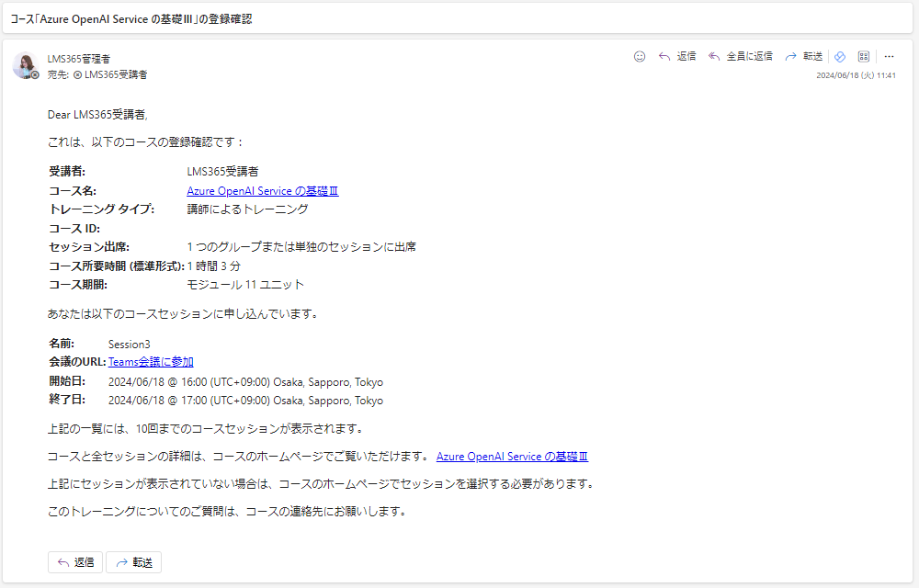The width and height of the screenshot is (919, 588).
Task: Click 全員に返信 reply all in toolbar
Action: click(x=741, y=56)
